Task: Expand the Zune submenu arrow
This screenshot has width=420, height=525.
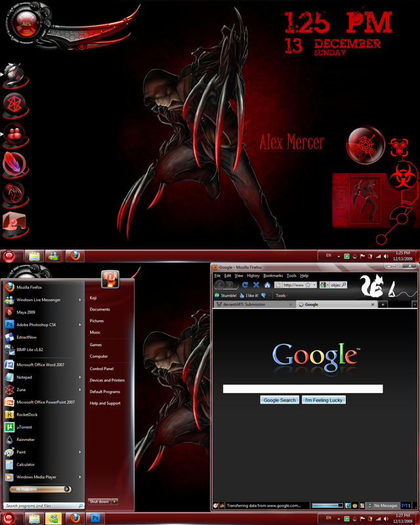Action: tap(79, 390)
